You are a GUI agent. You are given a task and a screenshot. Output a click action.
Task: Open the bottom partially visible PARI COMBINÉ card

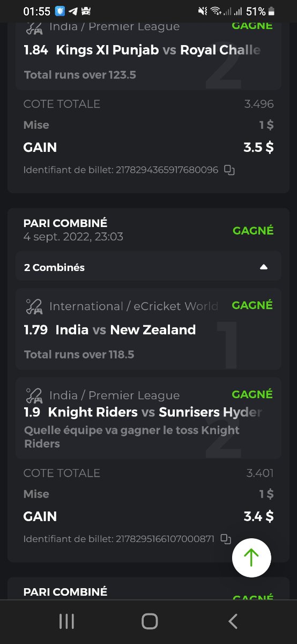(x=148, y=589)
